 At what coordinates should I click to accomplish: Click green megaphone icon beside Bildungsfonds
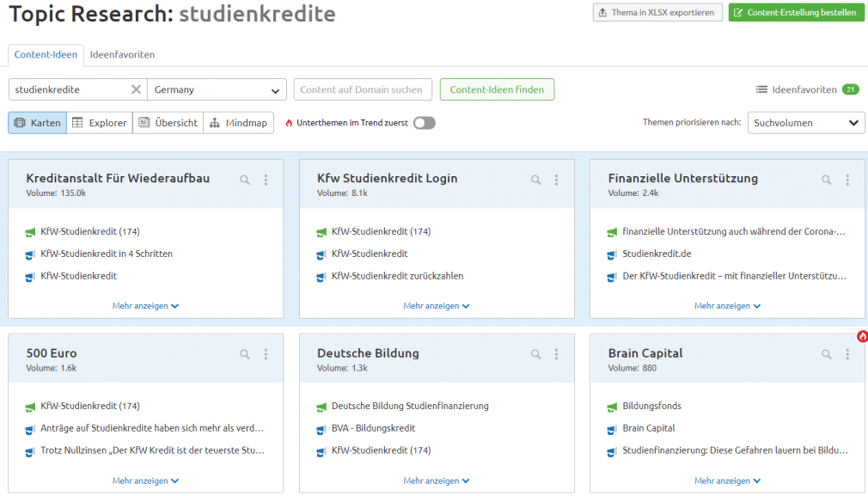(612, 407)
